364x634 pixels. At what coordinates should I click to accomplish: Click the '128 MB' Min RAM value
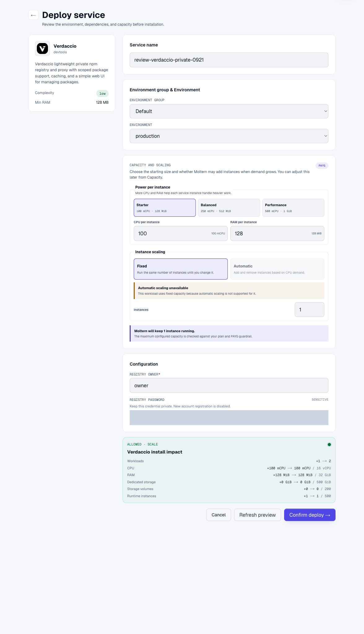(x=102, y=102)
